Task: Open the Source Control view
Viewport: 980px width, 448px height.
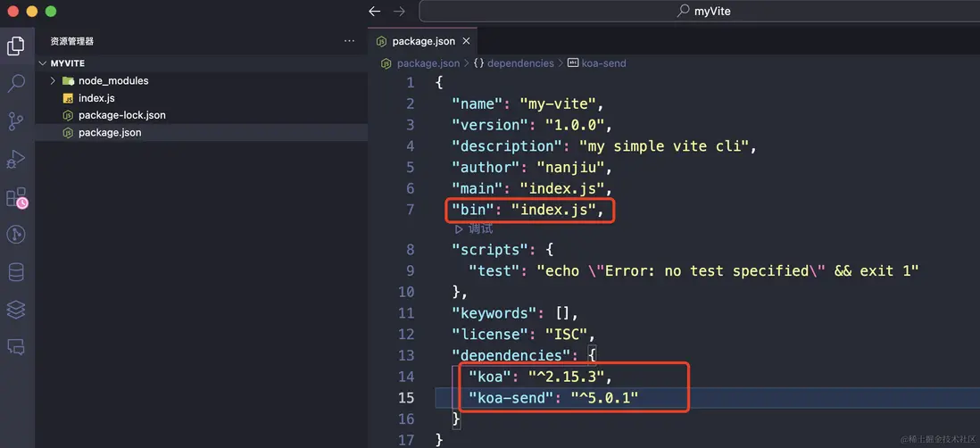Action: 16,121
